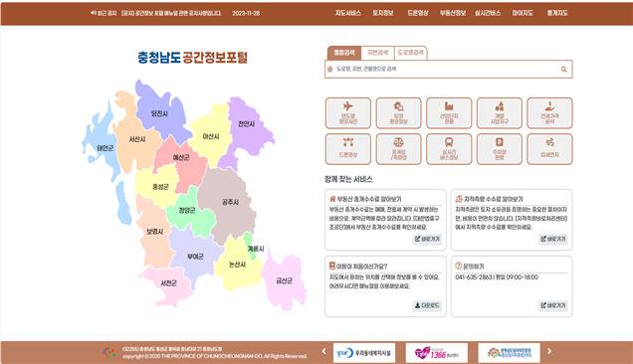This screenshot has height=364, width=633.
Task: Select 공주시 on the map
Action: 231,202
